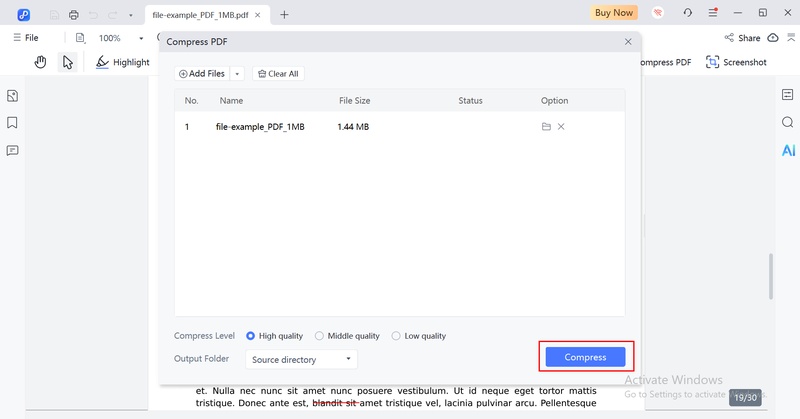The image size is (800, 419).
Task: Click the offline network status icon
Action: [658, 13]
